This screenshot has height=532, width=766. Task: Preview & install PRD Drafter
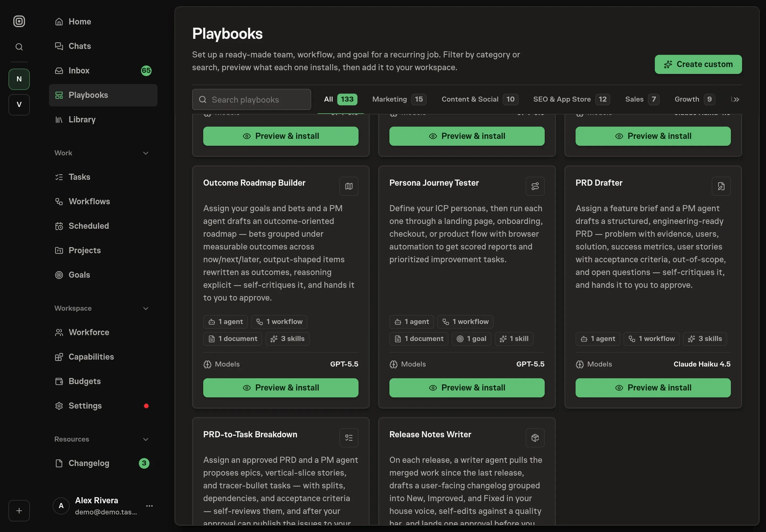(x=653, y=388)
